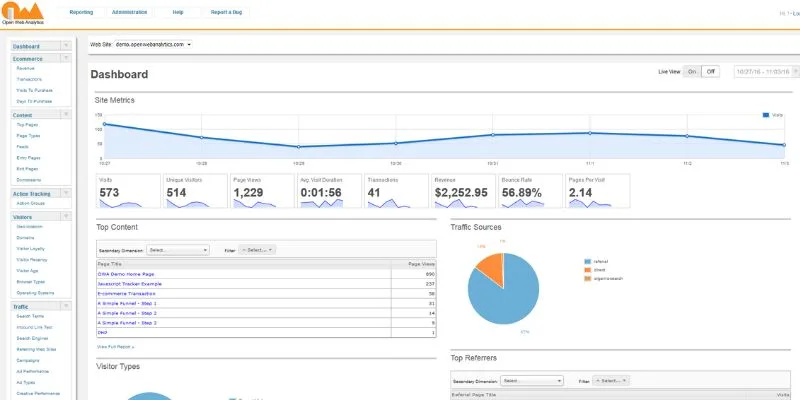Screen dimensions: 800x400
Task: Open Exit Pages report
Action: [x=27, y=169]
